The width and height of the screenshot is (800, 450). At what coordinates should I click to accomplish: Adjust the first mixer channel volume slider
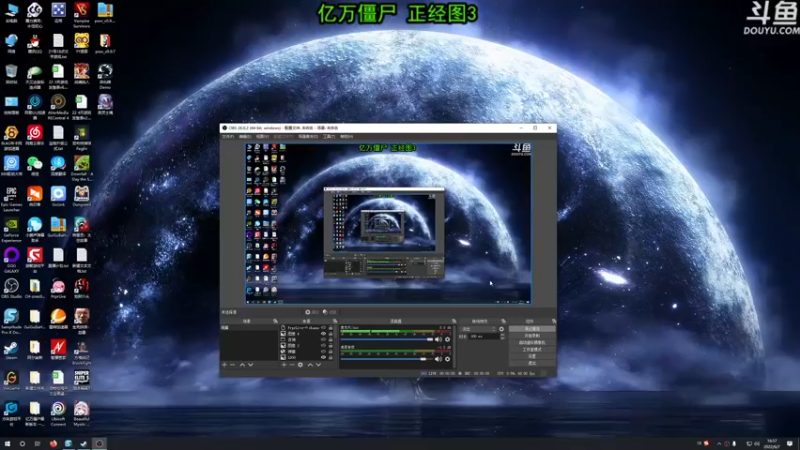pyautogui.click(x=387, y=339)
